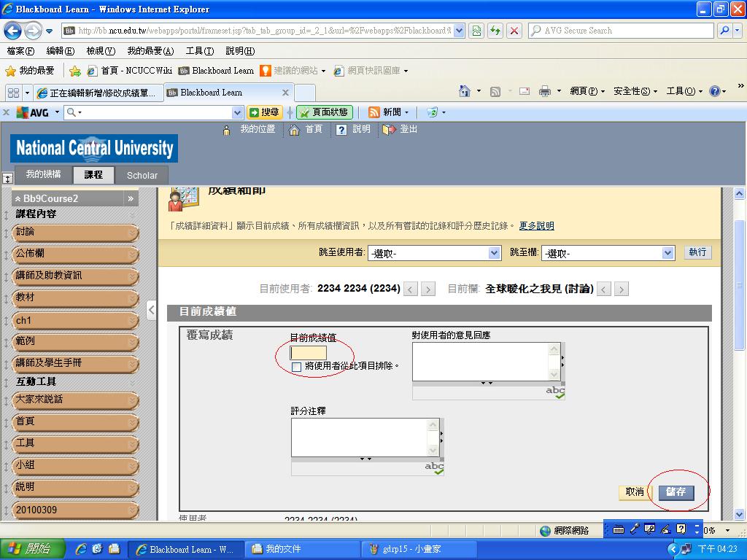Screen dimensions: 747x560
Task: Go to next column arrow
Action: pyautogui.click(x=622, y=289)
